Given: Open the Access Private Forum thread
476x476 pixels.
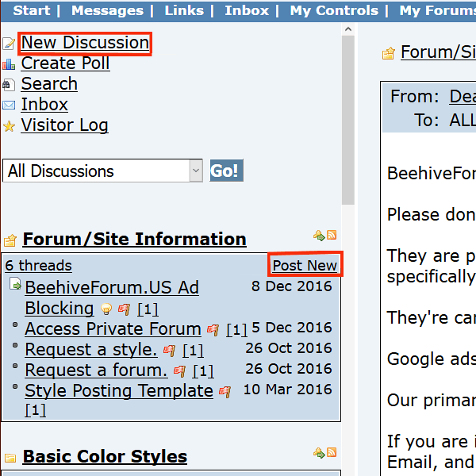Looking at the screenshot, I should coord(113,328).
